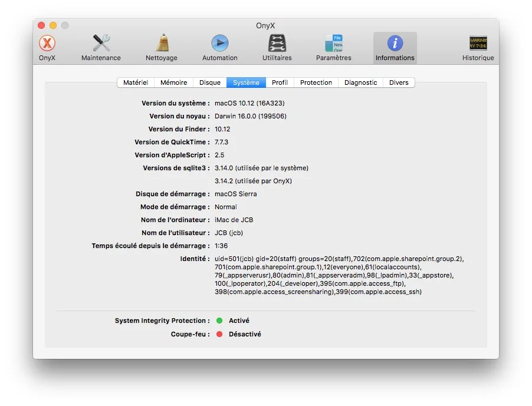Click the Activé status text
The width and height of the screenshot is (532, 406).
tap(239, 321)
